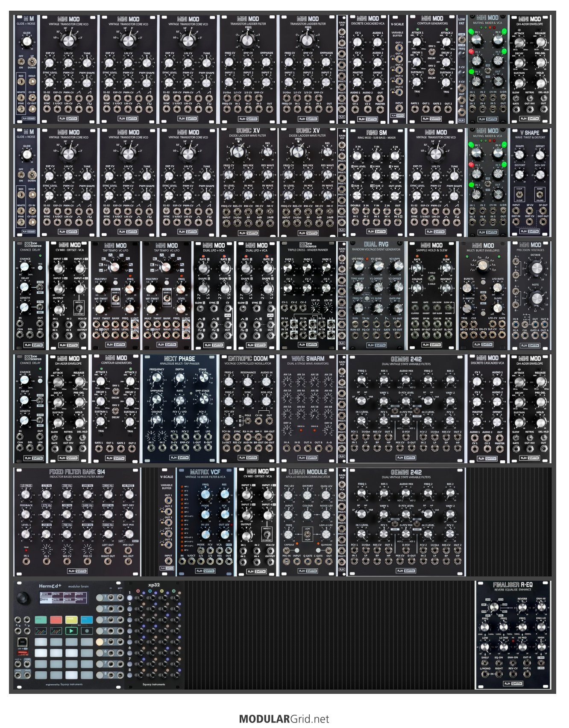Click the Hermod+ X pad with colored lines
Screen dimensions: 569x728
[x=41, y=631]
